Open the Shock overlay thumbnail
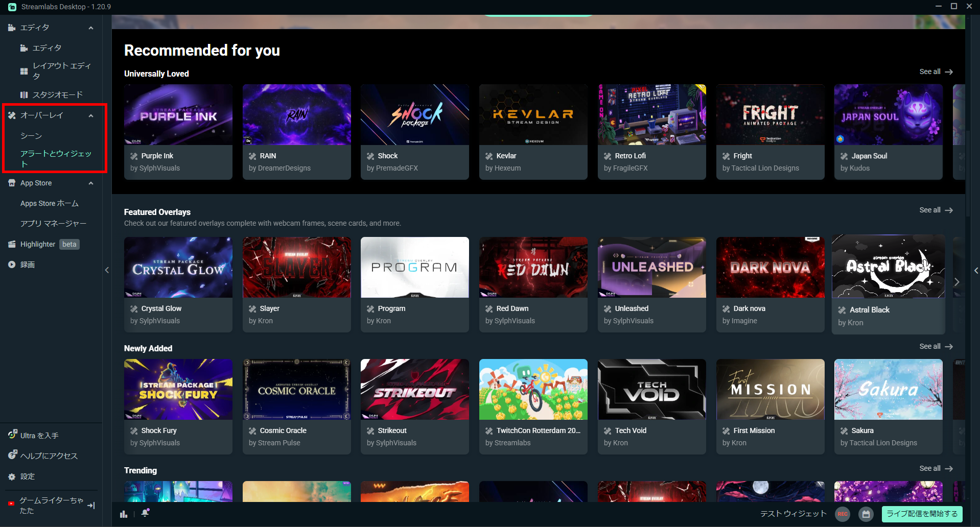This screenshot has width=980, height=527. click(x=415, y=115)
